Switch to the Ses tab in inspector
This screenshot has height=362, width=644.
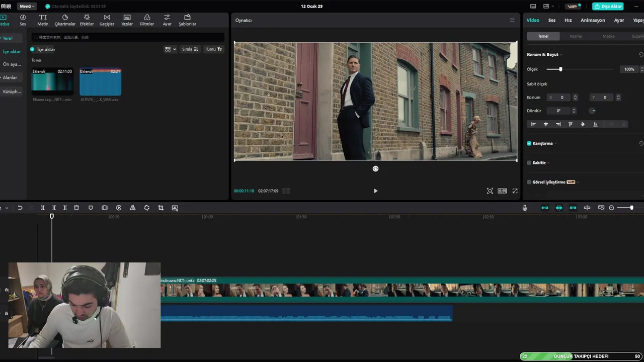point(552,20)
